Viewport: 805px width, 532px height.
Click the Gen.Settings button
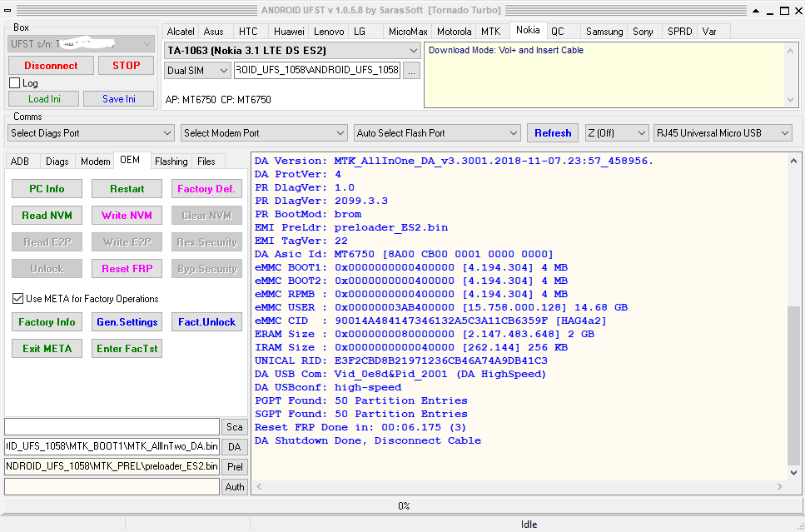[x=127, y=322]
